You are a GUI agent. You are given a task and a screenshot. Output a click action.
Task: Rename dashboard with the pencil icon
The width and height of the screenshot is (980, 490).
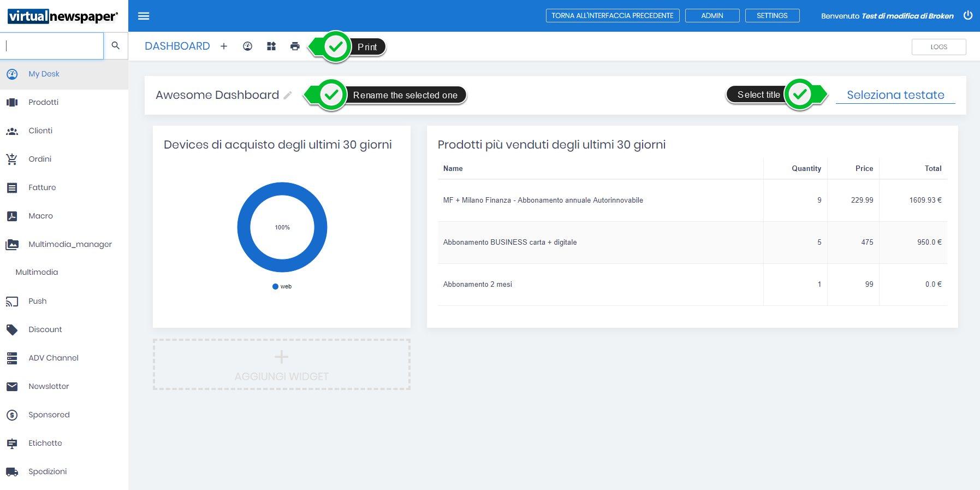click(288, 96)
